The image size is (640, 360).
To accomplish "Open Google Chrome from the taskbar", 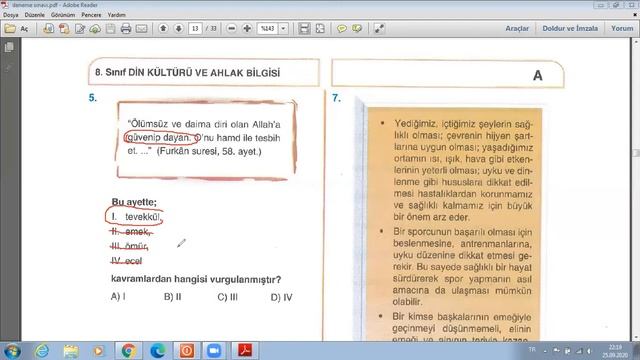I will pos(128,351).
